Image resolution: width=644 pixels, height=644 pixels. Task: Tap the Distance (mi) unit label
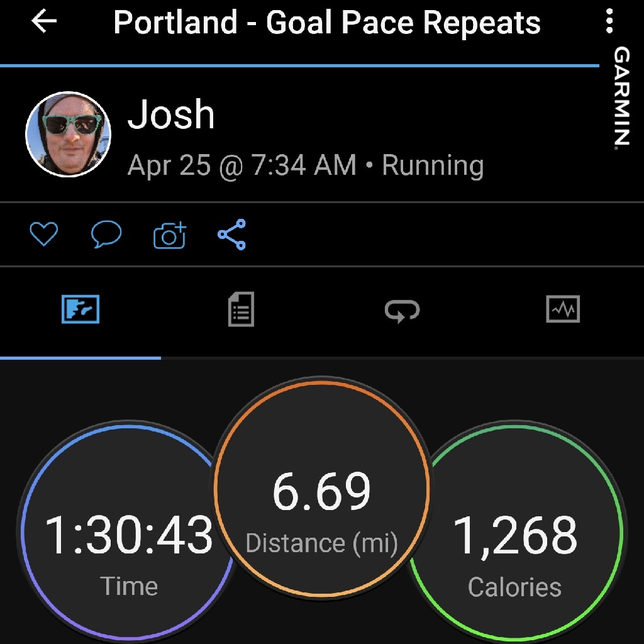[322, 543]
